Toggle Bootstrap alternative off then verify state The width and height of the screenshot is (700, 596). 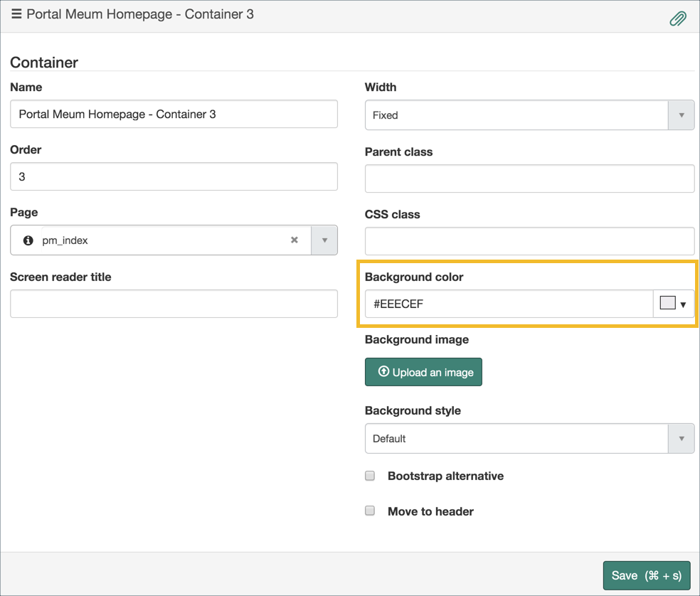point(369,475)
